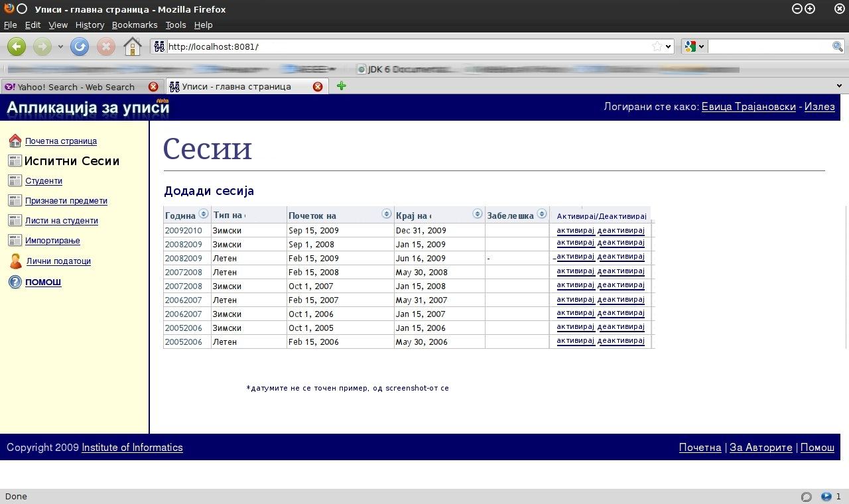
Task: Click деактивирај for 20092010 Зимски session
Action: coord(621,231)
